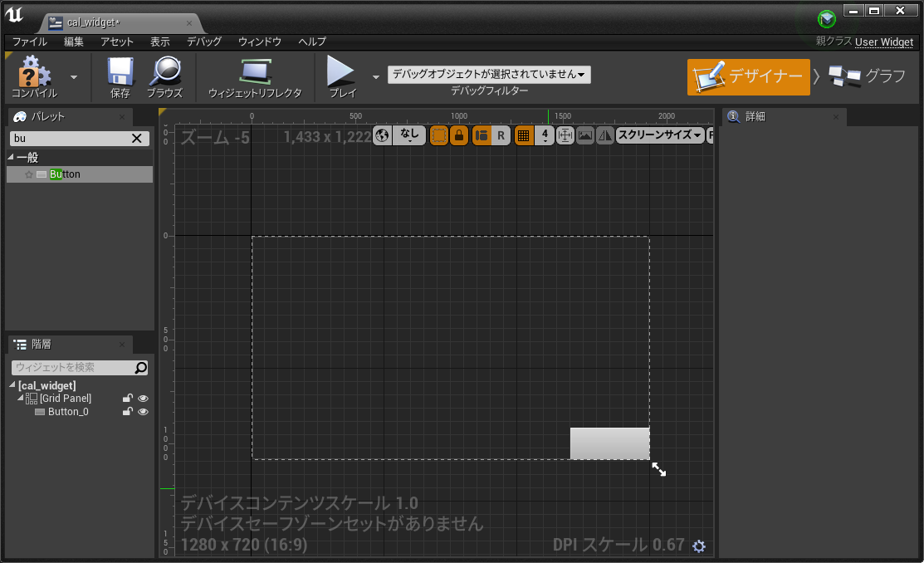924x563 pixels.
Task: Clear the palette search text
Action: 137,138
